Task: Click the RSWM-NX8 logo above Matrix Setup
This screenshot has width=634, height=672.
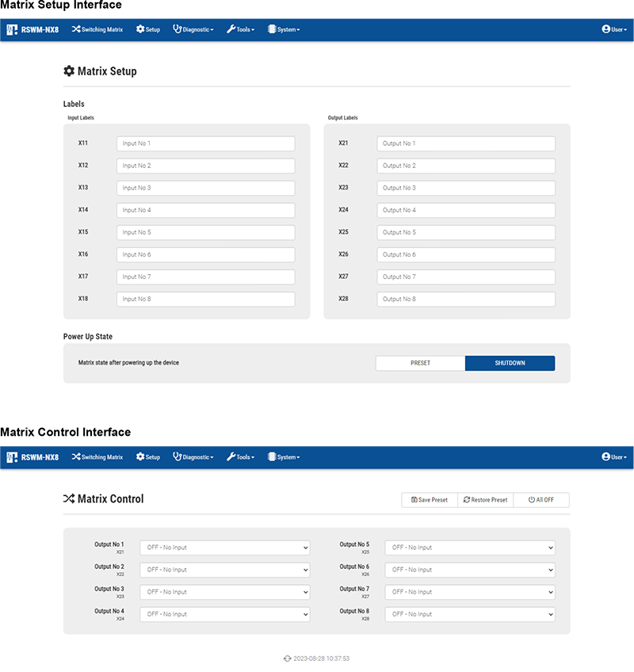Action: [x=12, y=29]
